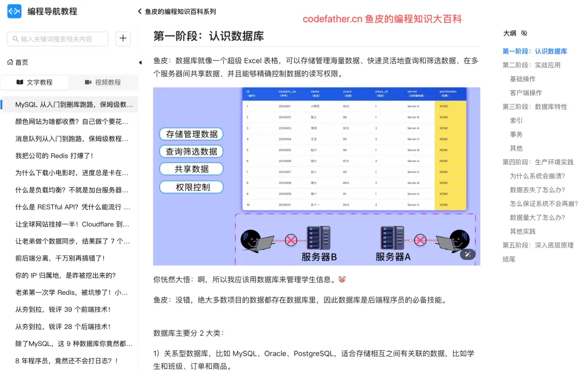The image size is (588, 372).
Task: Jump to outline 第三阶段：数据库特性
Action: pyautogui.click(x=535, y=107)
